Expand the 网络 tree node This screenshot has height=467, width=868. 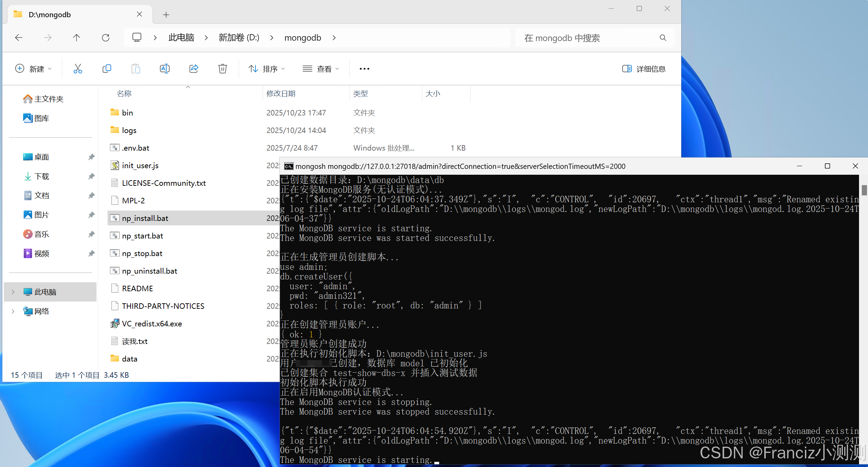pyautogui.click(x=13, y=311)
